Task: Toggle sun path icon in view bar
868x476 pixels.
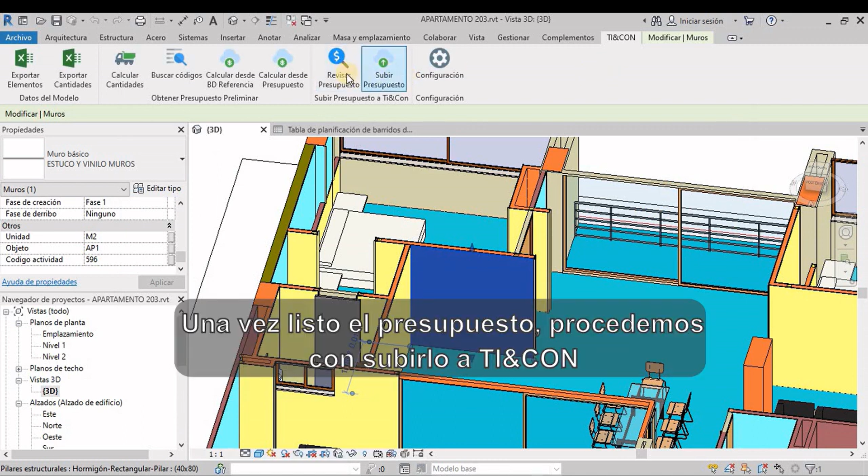Action: click(x=271, y=453)
